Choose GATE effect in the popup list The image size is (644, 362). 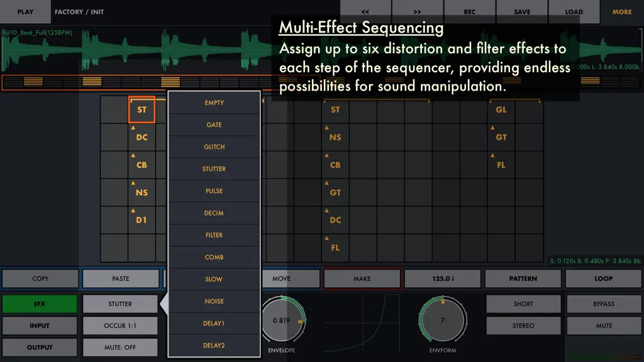214,125
